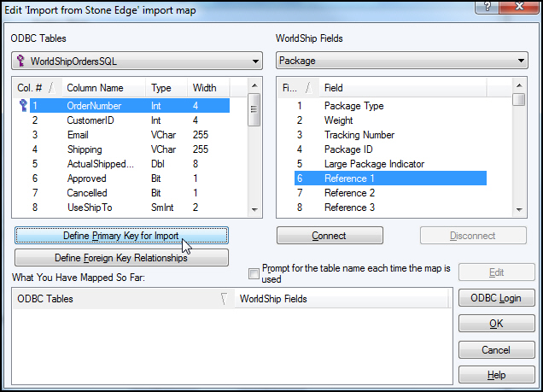Click the Field column header

tap(403, 88)
